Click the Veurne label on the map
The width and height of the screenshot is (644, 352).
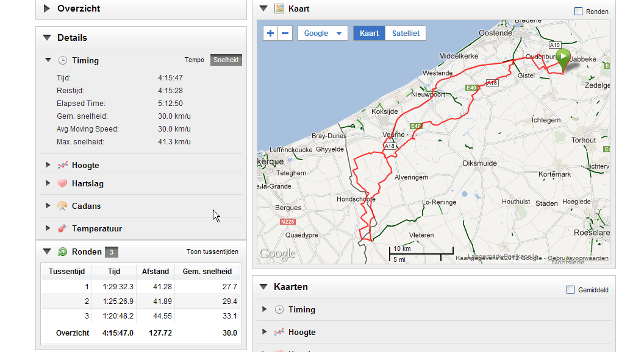[393, 135]
